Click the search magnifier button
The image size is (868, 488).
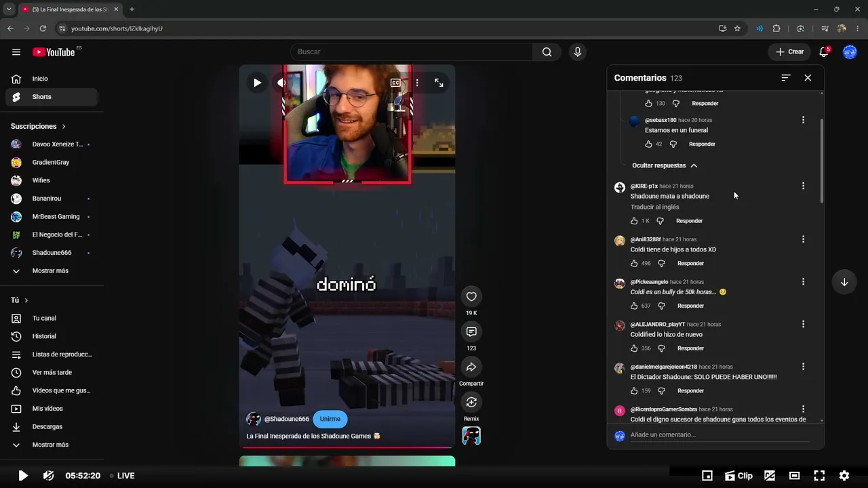point(547,52)
